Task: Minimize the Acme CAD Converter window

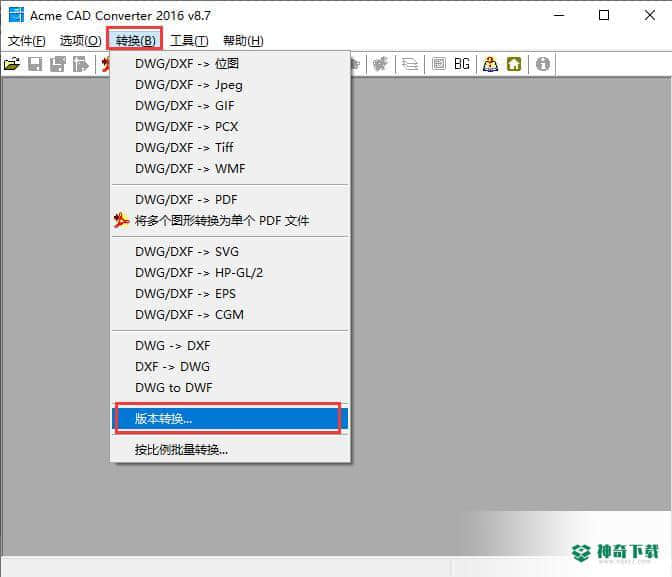Action: [x=559, y=15]
